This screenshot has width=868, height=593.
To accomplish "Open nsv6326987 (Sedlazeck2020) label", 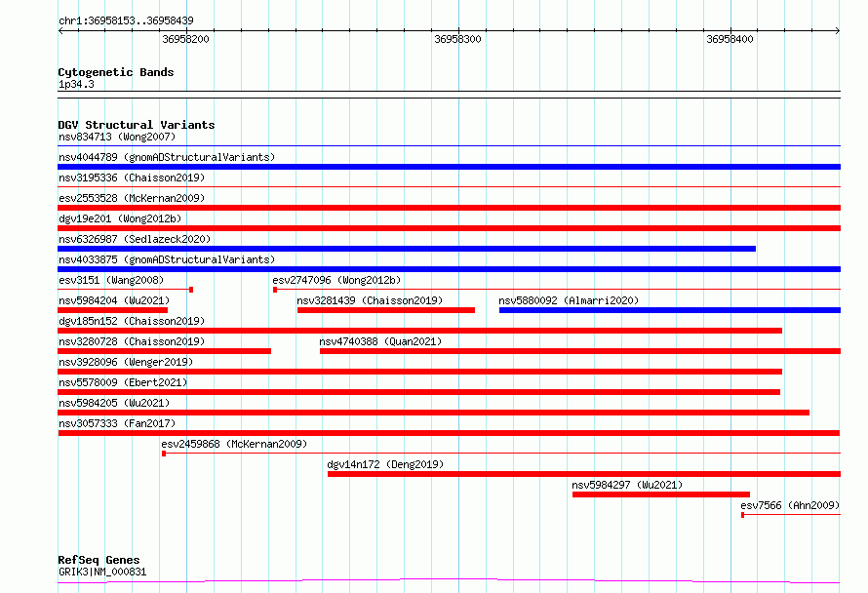I will (135, 239).
